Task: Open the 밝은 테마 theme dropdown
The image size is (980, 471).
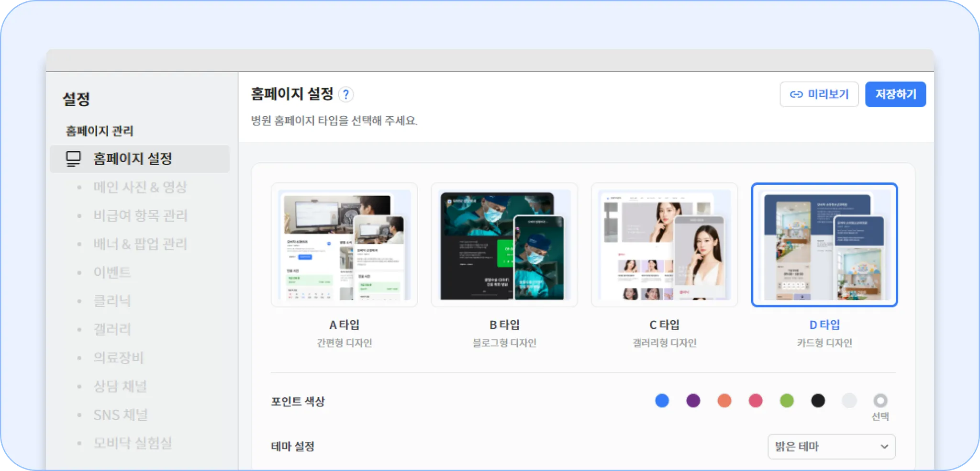Action: pos(831,447)
